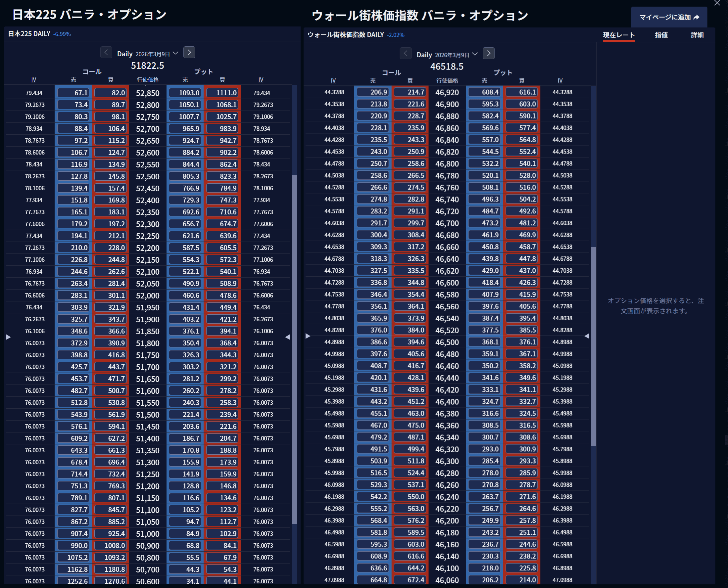Select the 現在レート tab
The image size is (728, 588).
click(x=618, y=35)
